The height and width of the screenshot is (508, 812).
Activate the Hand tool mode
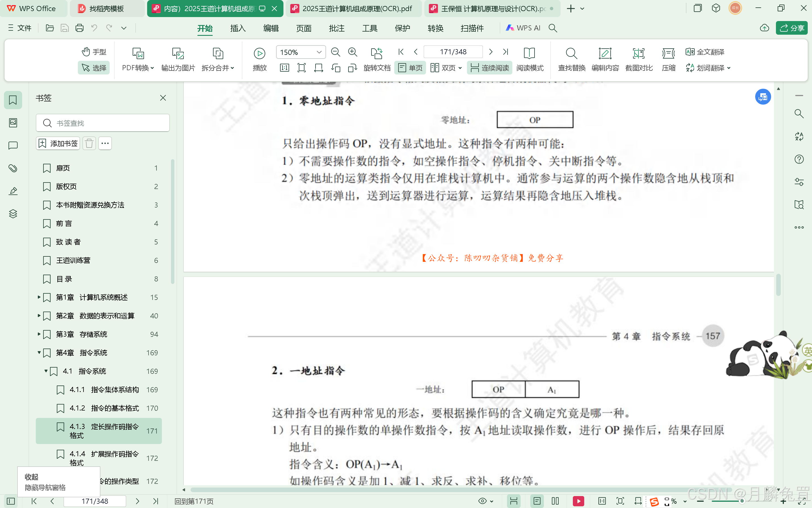[x=94, y=52]
